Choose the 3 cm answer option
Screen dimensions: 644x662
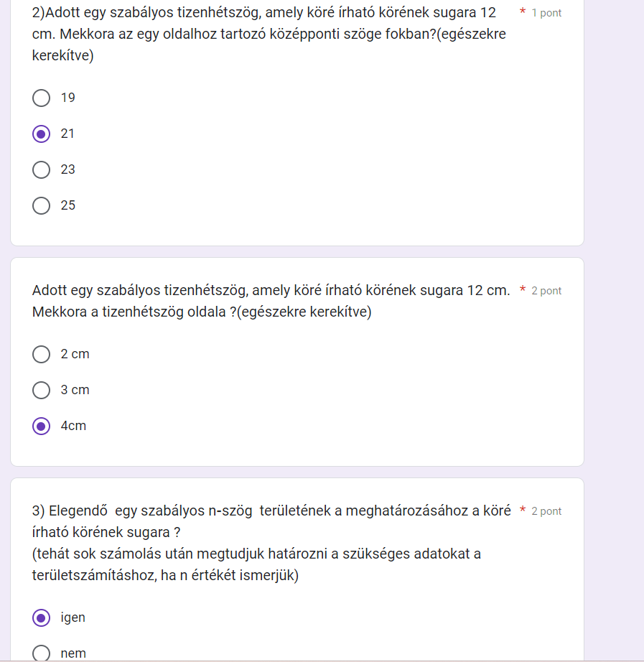(42, 390)
